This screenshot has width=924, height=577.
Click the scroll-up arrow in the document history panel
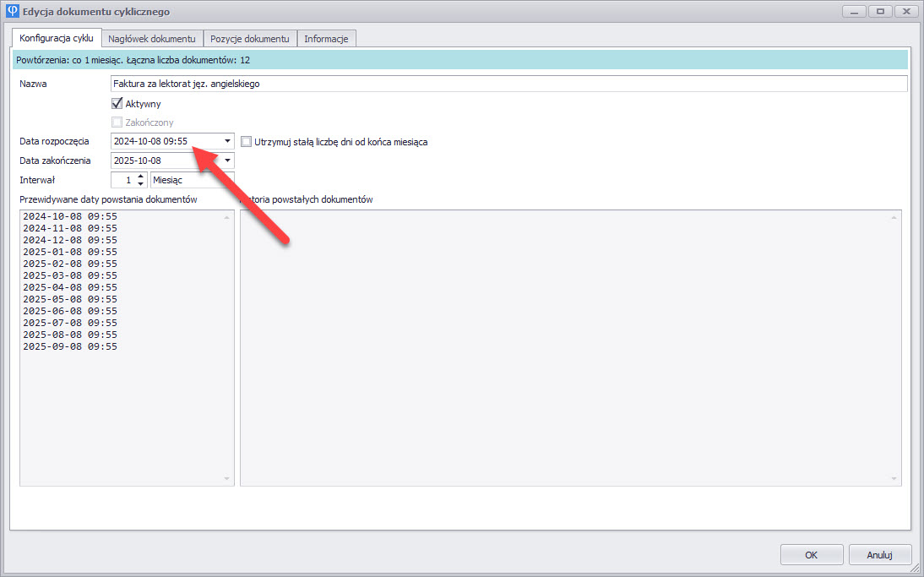[894, 218]
